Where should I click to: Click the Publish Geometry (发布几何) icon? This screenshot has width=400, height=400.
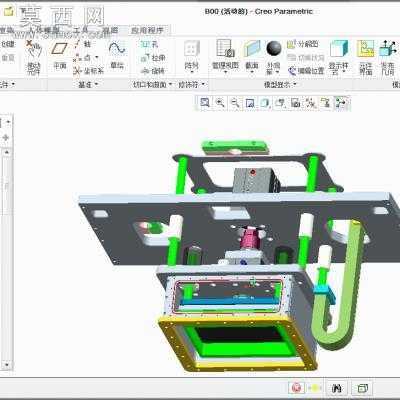pos(388,57)
